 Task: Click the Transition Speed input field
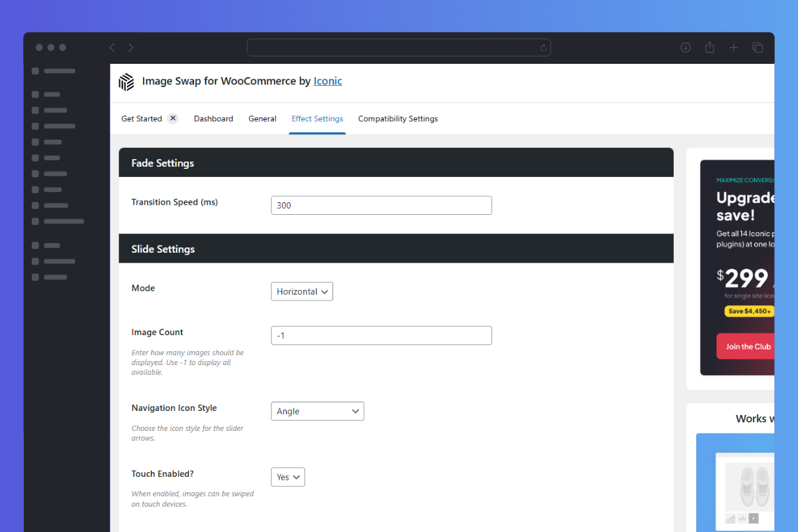click(x=381, y=205)
